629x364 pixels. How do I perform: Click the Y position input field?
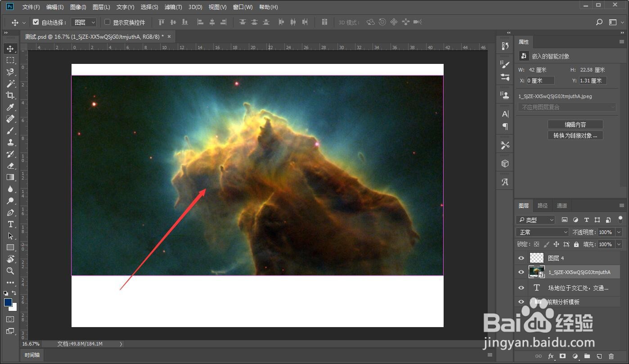pyautogui.click(x=592, y=81)
